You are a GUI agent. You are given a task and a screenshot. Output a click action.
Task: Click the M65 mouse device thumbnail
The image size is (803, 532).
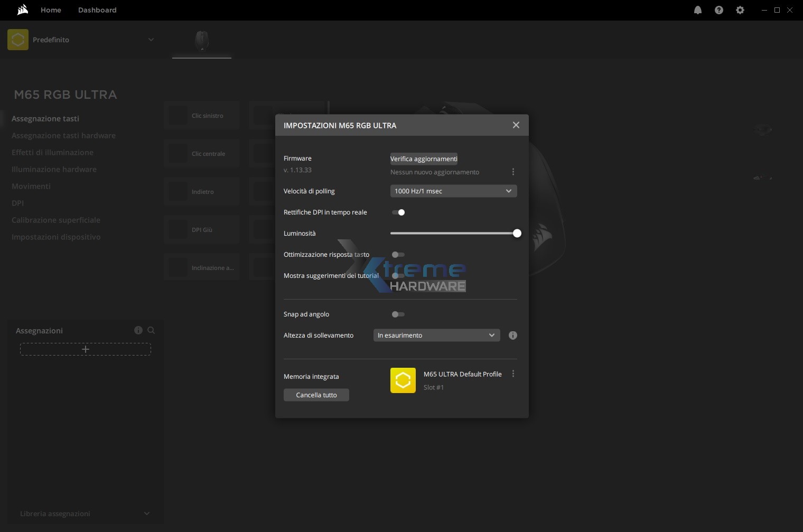[x=202, y=40]
